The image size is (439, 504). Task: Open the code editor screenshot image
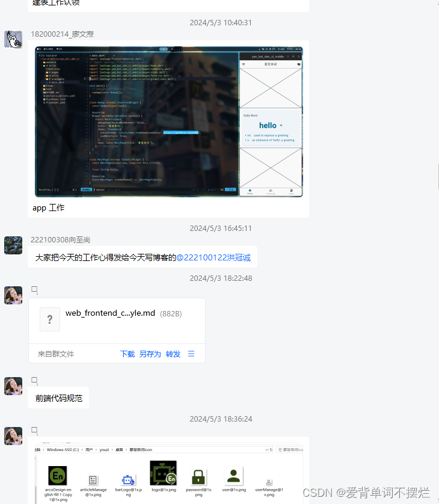click(x=169, y=121)
